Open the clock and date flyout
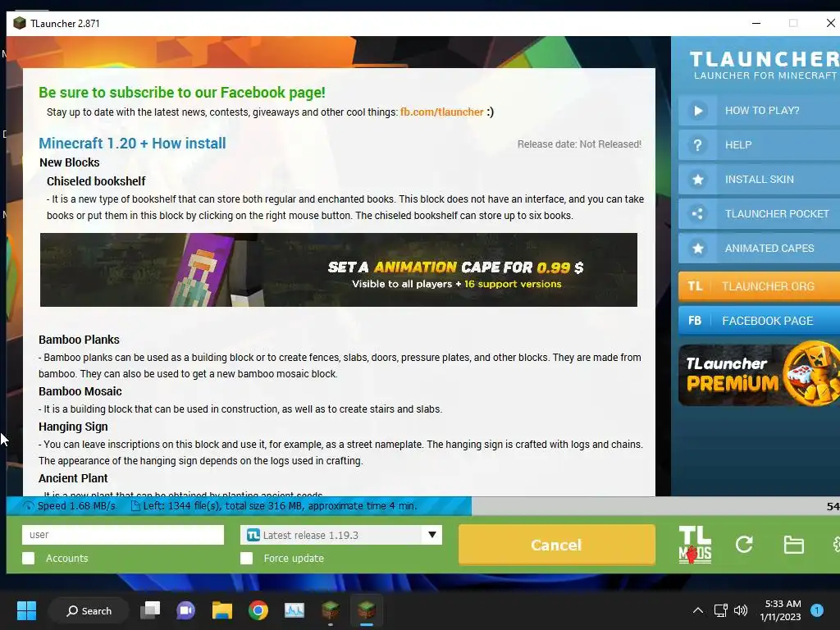 tap(780, 610)
